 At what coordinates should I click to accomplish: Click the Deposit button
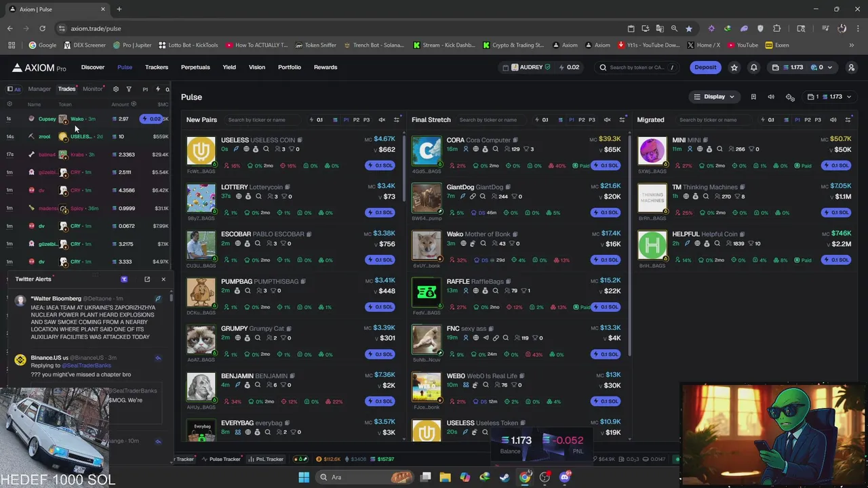tap(705, 67)
